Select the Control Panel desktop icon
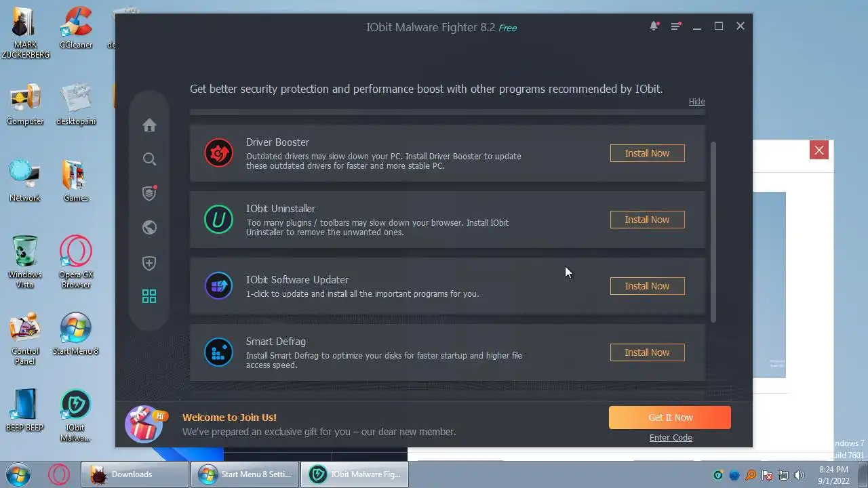Screen dimensions: 868x488 pyautogui.click(x=25, y=339)
